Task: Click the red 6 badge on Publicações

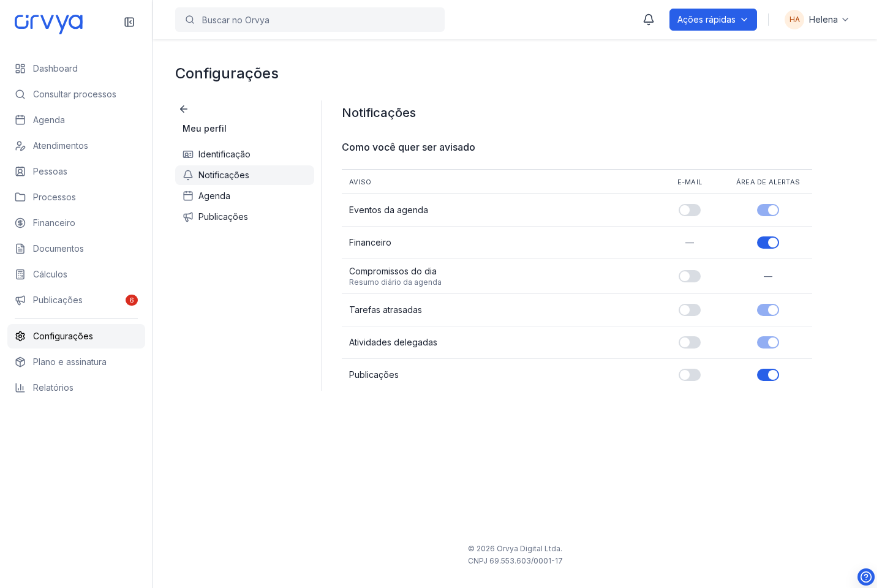Action: point(132,300)
